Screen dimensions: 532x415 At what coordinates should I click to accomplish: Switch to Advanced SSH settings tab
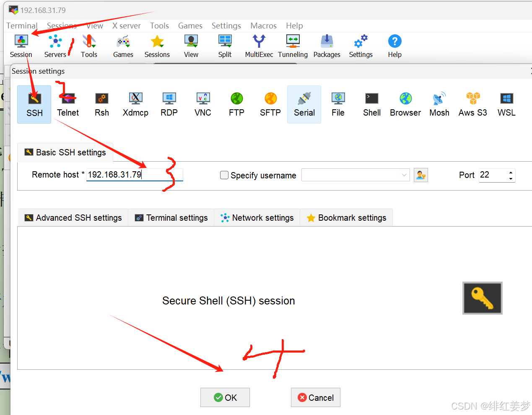(73, 218)
